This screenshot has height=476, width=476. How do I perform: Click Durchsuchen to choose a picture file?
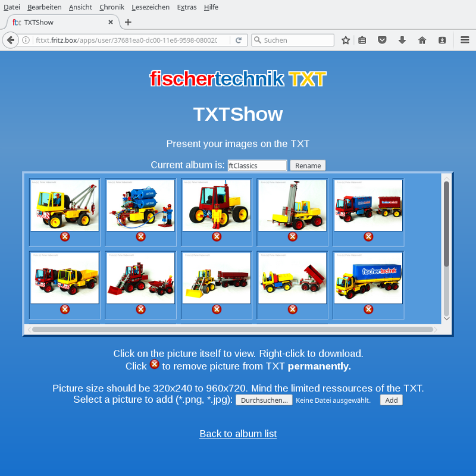tap(264, 400)
